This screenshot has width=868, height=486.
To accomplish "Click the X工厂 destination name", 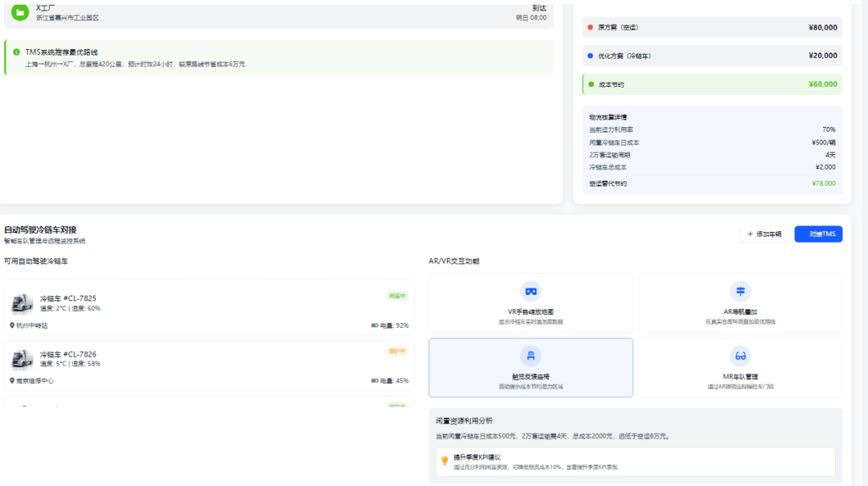I will coord(45,8).
